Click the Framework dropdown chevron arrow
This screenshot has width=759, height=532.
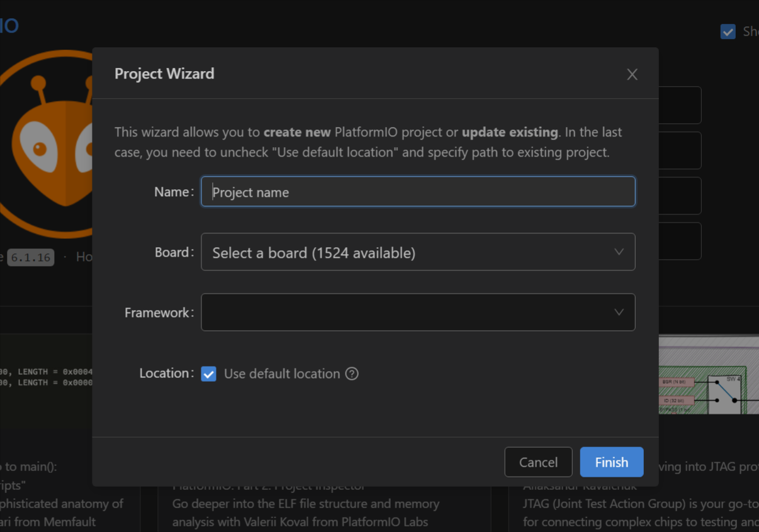click(x=619, y=313)
